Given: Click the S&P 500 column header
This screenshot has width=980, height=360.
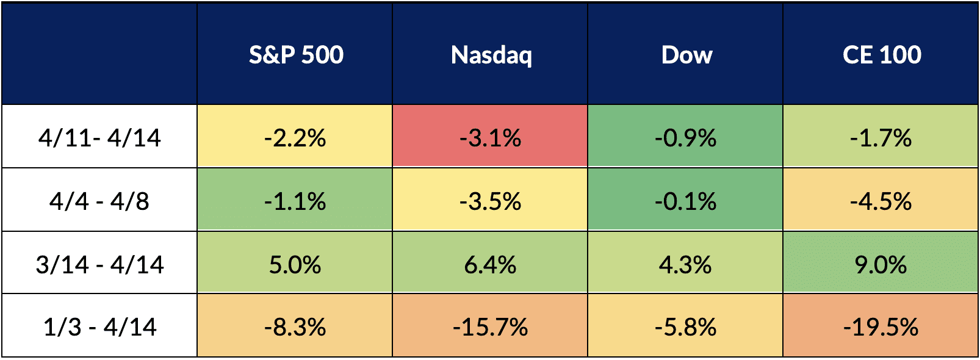Looking at the screenshot, I should [x=295, y=55].
